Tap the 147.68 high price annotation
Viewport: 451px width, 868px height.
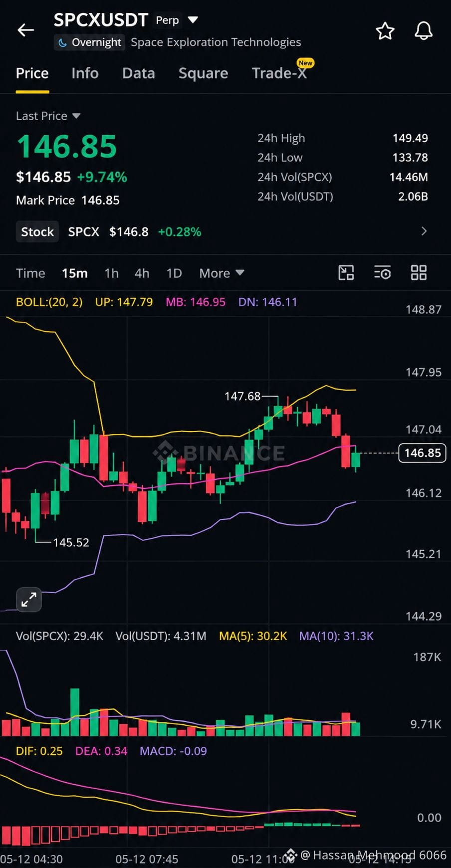242,396
